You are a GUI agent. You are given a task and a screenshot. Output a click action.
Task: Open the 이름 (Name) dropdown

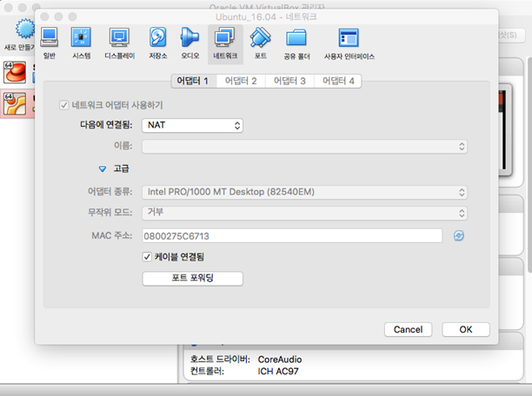pyautogui.click(x=304, y=147)
